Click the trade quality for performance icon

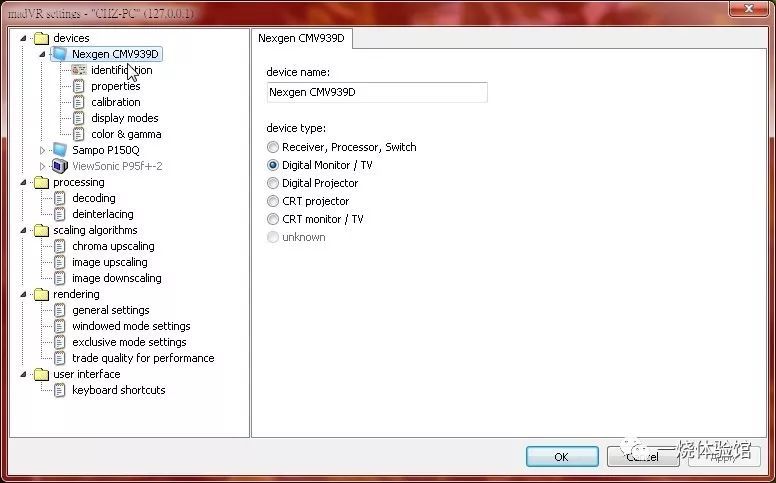click(x=59, y=358)
